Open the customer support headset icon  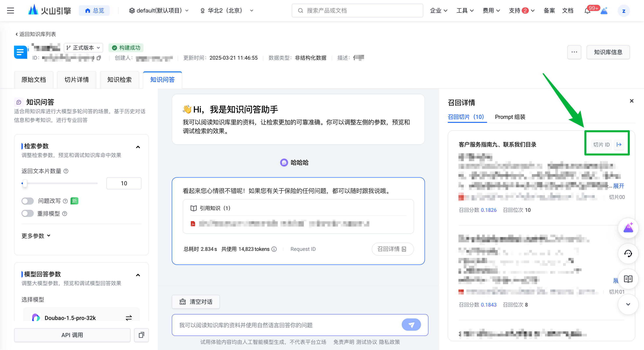pyautogui.click(x=628, y=254)
